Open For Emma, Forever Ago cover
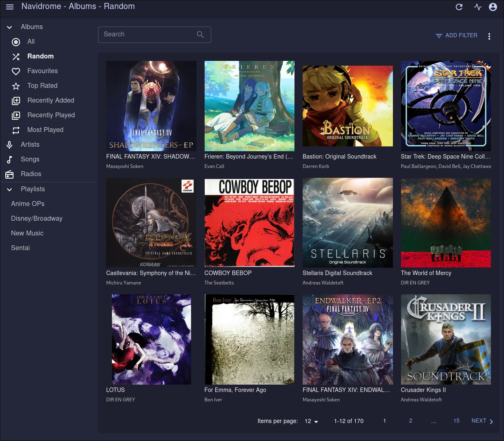 pos(250,340)
